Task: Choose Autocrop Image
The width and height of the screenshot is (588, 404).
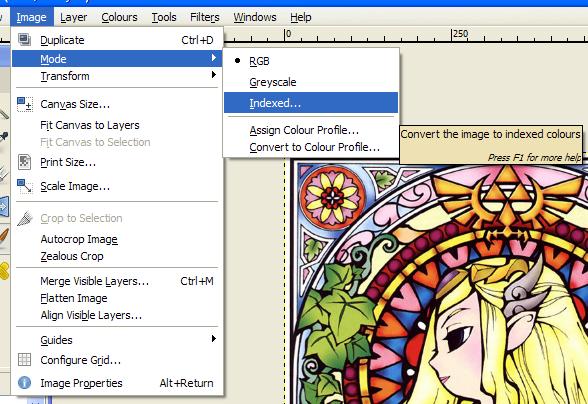Action: coord(117,239)
